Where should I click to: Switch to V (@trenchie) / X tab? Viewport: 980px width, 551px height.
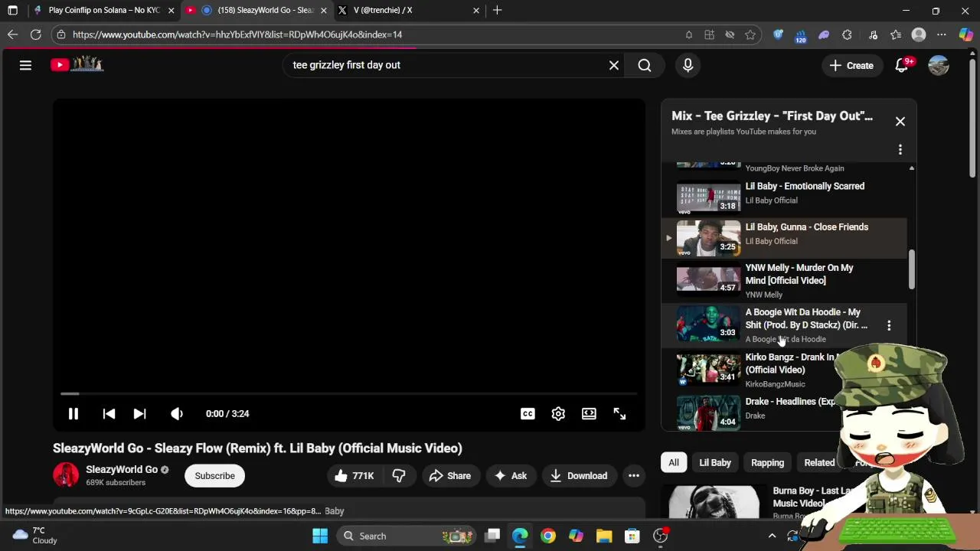pos(410,11)
